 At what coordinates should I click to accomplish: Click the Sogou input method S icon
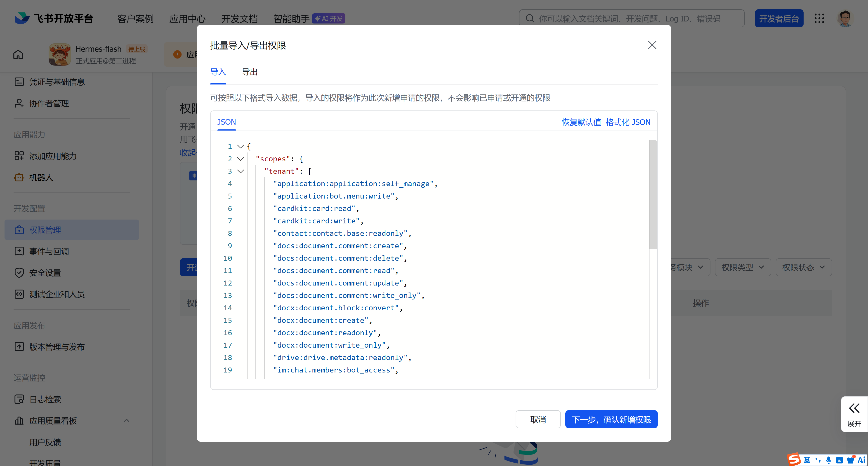click(x=794, y=459)
